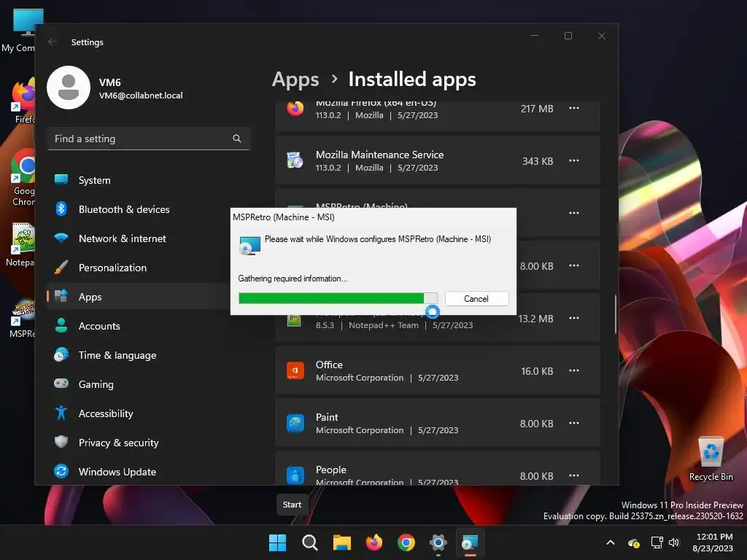Click the installed apps list scrollbar
The image size is (747, 560).
[616, 314]
